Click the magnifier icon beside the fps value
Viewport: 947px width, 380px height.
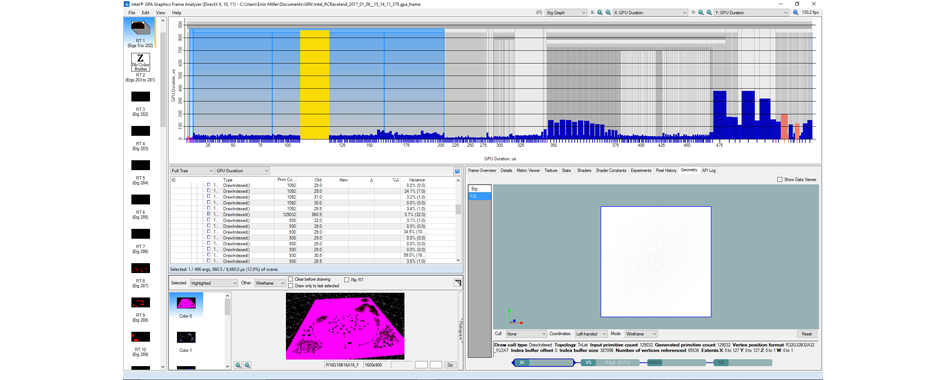(x=796, y=12)
